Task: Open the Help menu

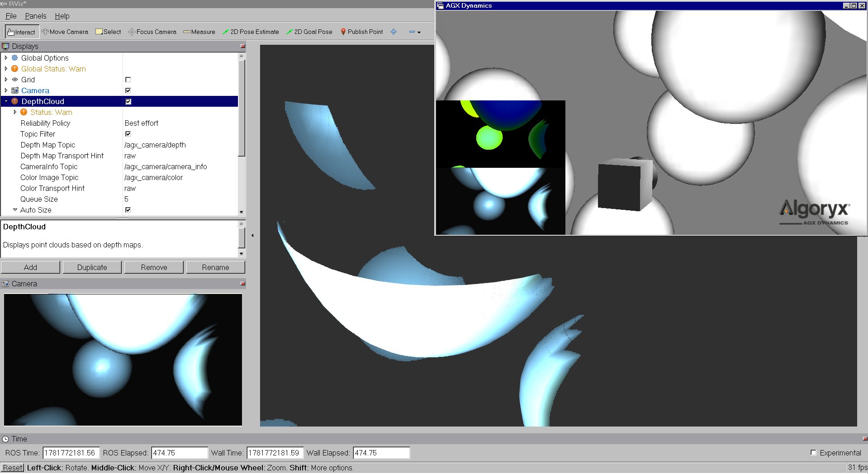Action: tap(62, 16)
